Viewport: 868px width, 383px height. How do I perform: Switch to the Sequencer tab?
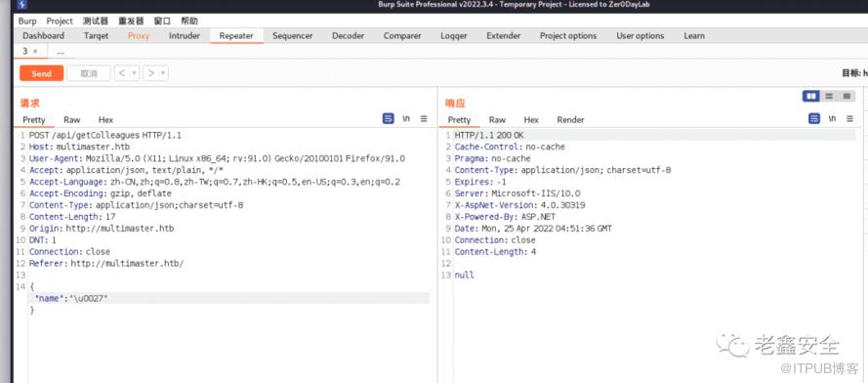[x=292, y=35]
